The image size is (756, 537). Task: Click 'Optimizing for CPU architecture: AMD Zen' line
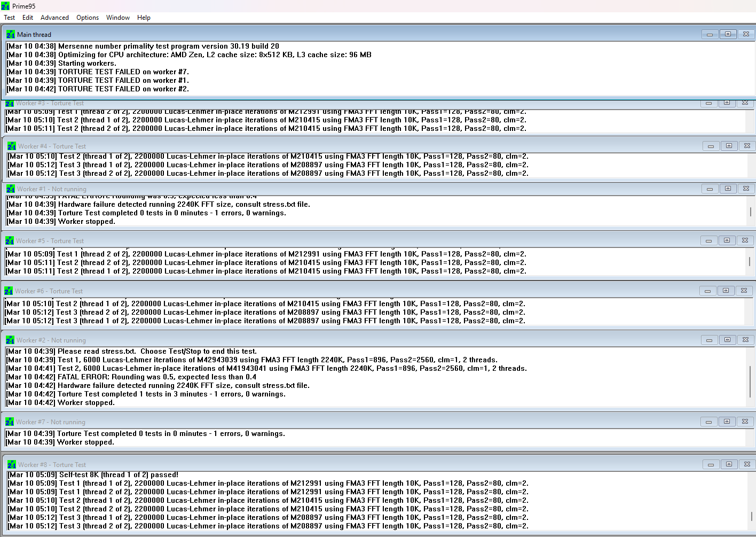[189, 55]
